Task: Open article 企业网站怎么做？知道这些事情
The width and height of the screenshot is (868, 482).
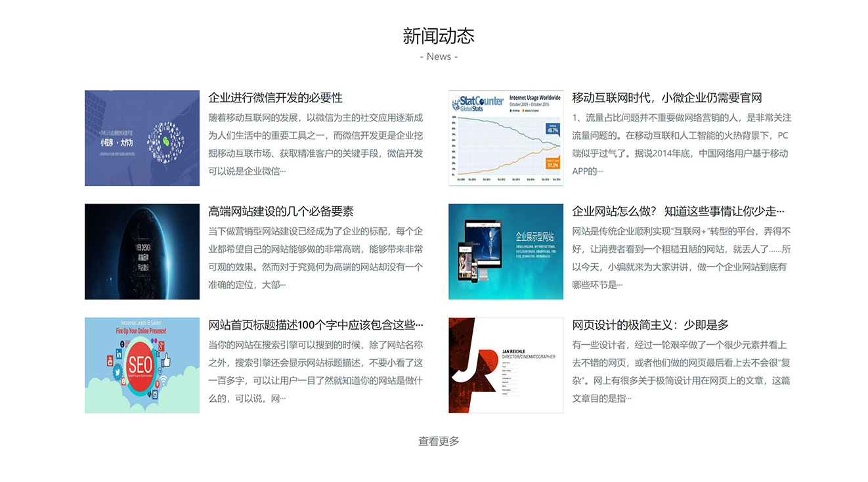Action: tap(678, 211)
